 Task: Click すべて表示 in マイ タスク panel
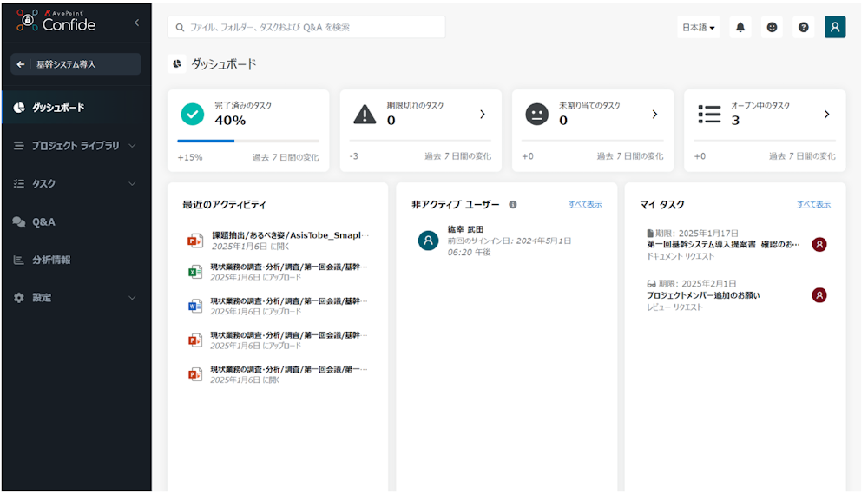pyautogui.click(x=813, y=205)
